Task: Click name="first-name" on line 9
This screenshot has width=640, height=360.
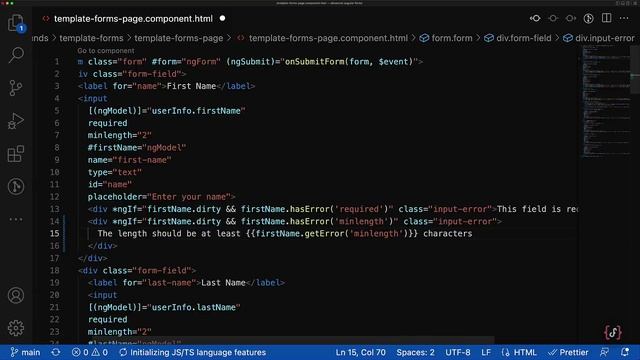Action: coord(129,160)
